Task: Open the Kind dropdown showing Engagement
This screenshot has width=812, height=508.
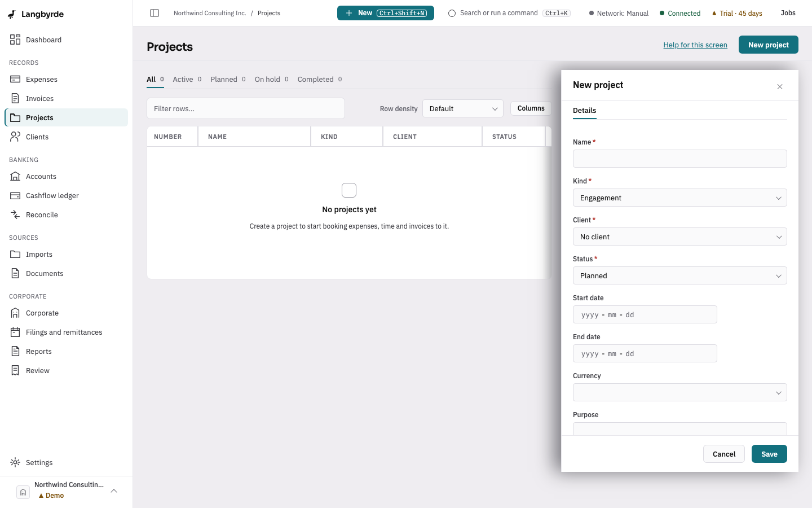Action: click(x=680, y=198)
